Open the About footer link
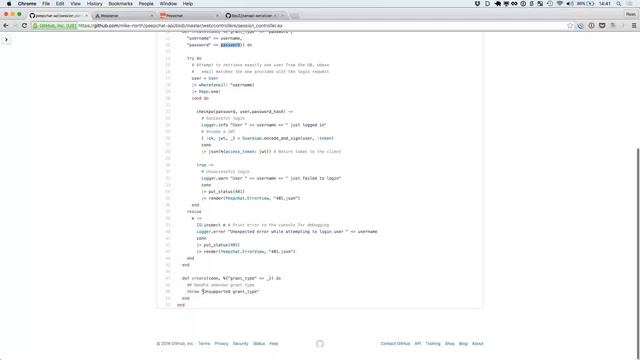 click(x=478, y=344)
